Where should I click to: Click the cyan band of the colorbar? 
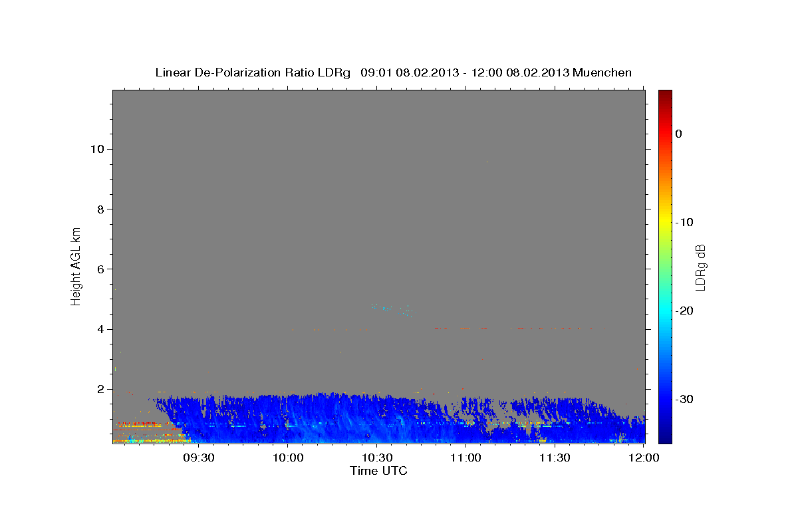(664, 309)
